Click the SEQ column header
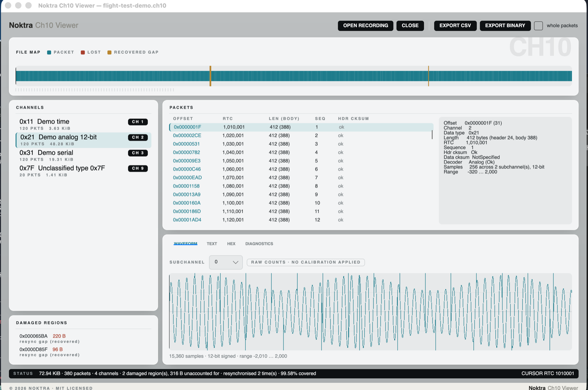The width and height of the screenshot is (588, 390). tap(320, 118)
